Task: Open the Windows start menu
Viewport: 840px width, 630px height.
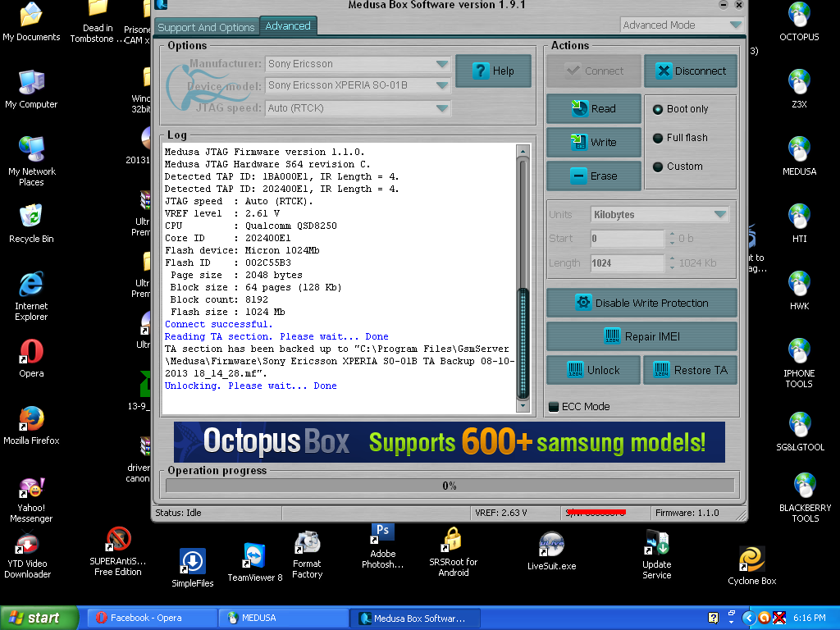Action: pos(39,618)
